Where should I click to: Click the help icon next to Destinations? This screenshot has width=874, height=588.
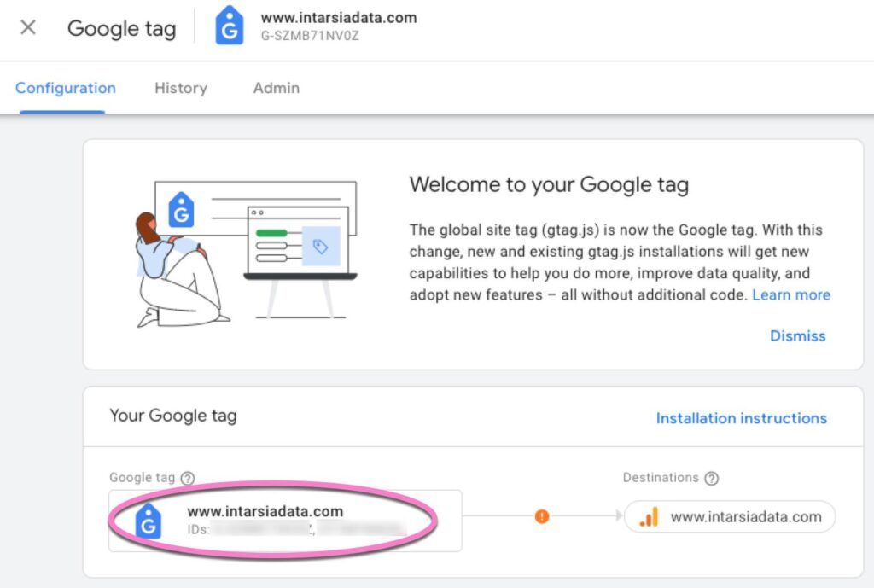point(712,479)
